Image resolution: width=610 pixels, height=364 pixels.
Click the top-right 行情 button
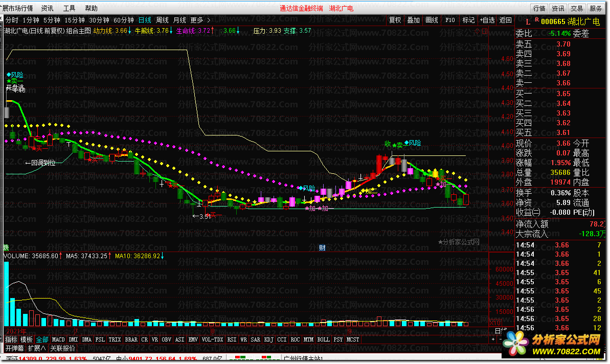539,9
